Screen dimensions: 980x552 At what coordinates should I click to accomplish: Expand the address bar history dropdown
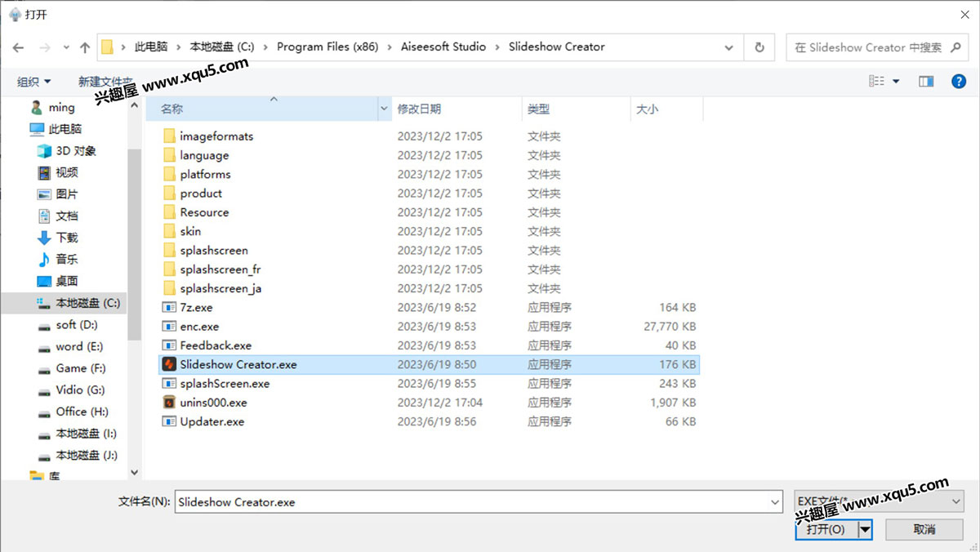click(729, 47)
